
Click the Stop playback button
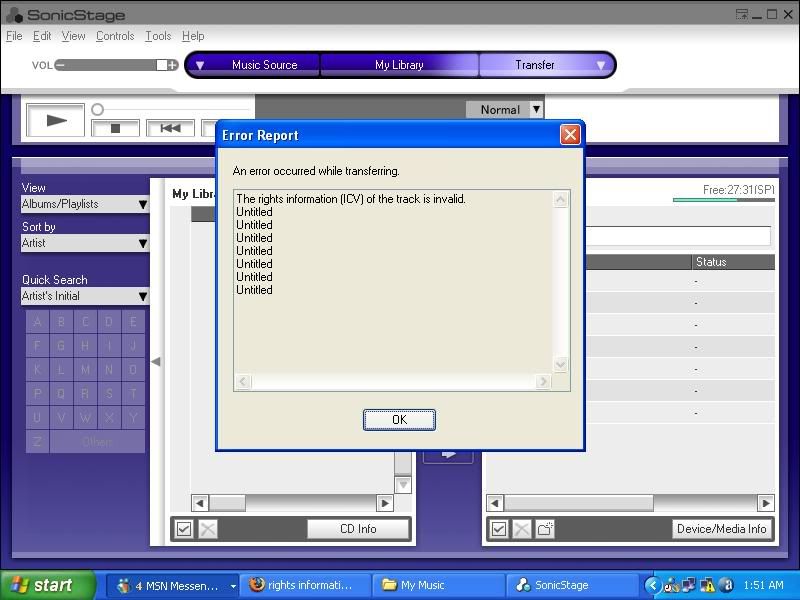click(x=115, y=128)
